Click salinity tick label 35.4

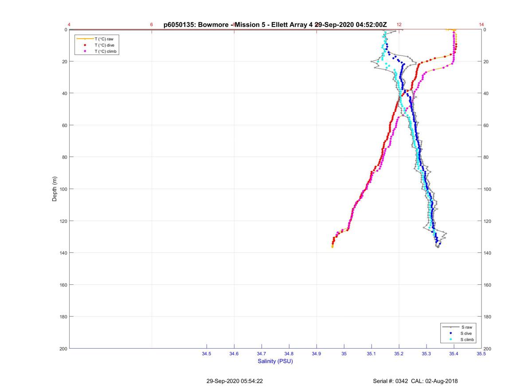pos(454,353)
